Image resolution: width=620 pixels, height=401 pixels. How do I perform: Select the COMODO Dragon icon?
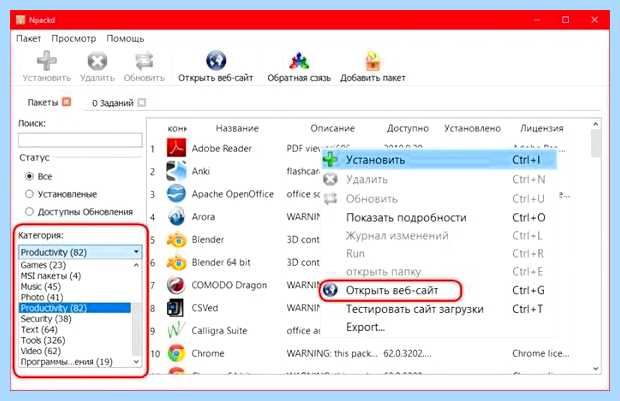tap(176, 285)
